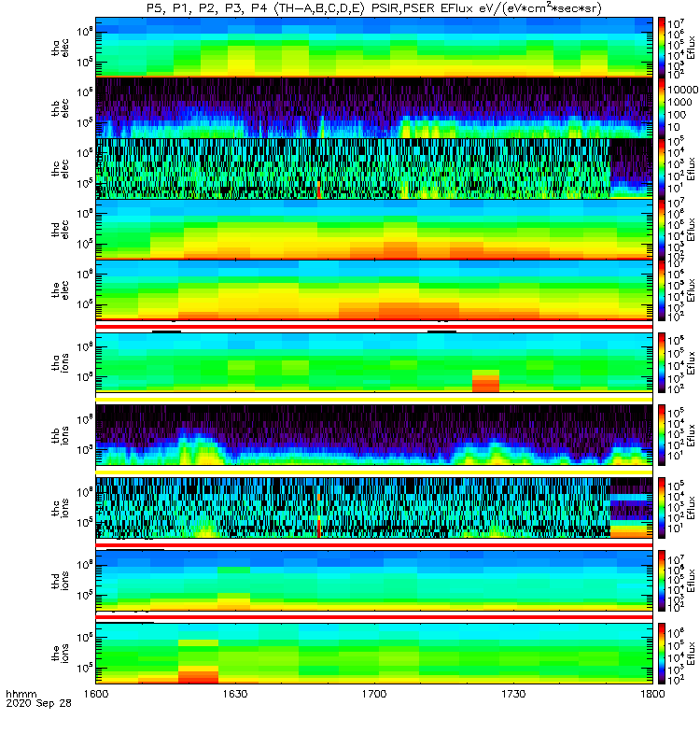Click the orange burst near 1630 in thd ions
Screen dimensions: 700x747
pos(234,601)
